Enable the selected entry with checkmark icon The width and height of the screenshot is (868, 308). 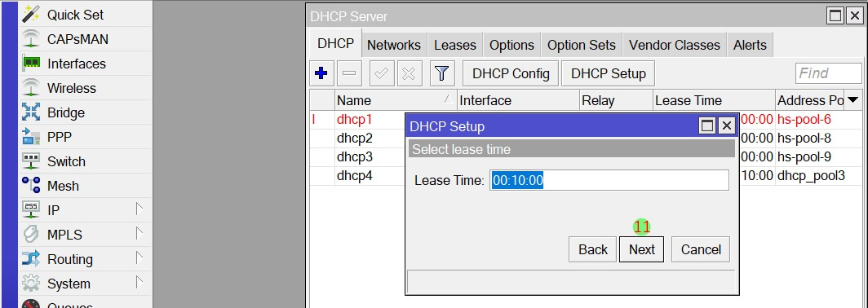point(381,73)
